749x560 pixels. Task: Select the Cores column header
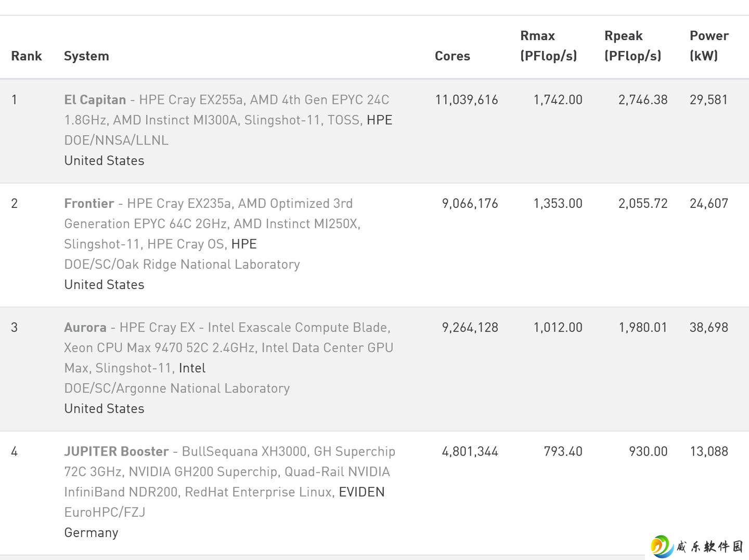tap(453, 56)
